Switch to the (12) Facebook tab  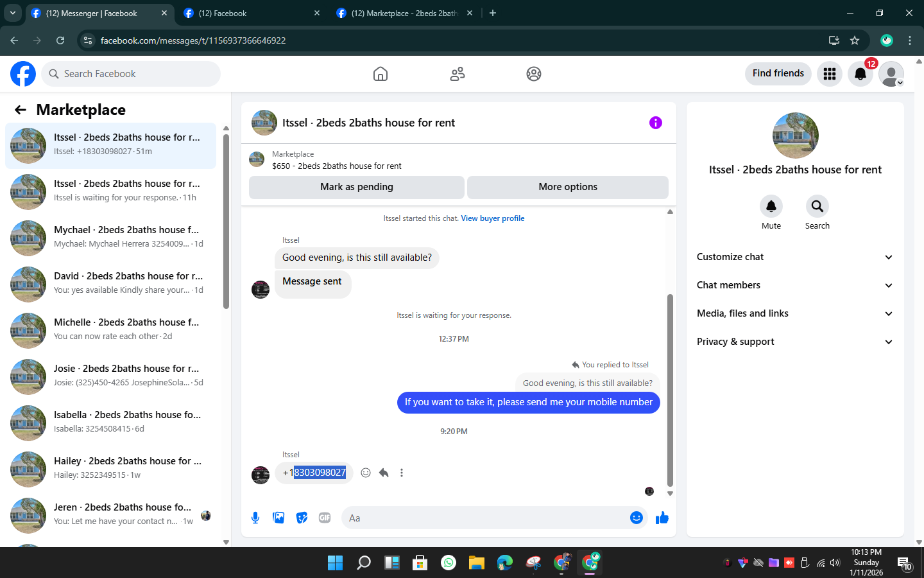click(252, 13)
